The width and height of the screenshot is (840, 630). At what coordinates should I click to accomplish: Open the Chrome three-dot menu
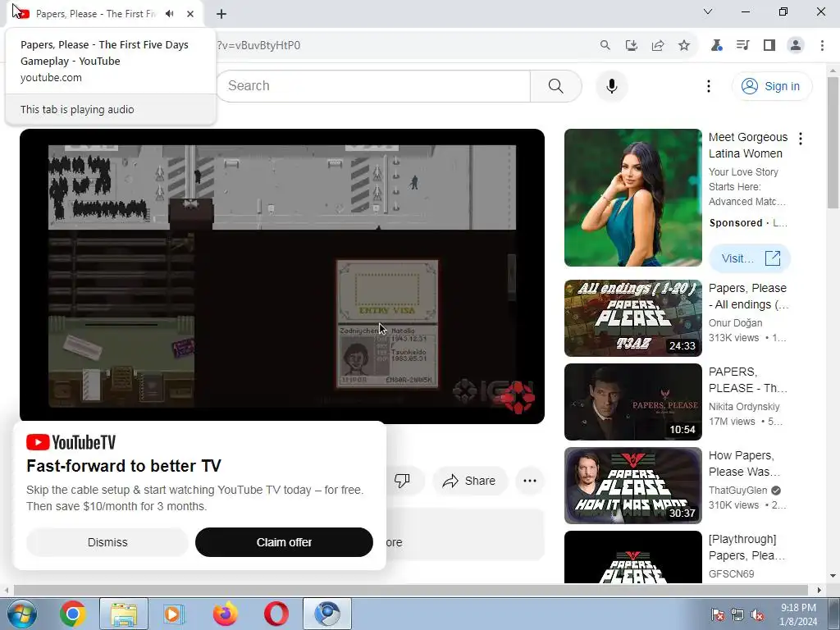pyautogui.click(x=822, y=46)
